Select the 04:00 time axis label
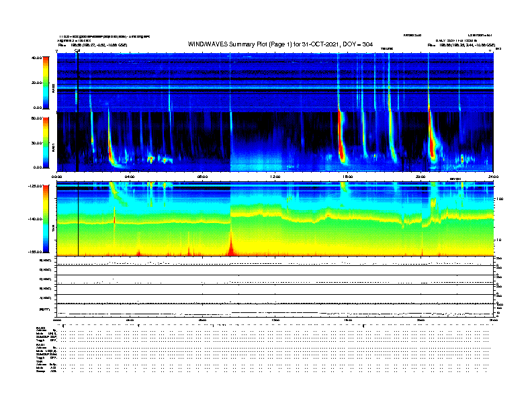The image size is (532, 411). (x=130, y=177)
